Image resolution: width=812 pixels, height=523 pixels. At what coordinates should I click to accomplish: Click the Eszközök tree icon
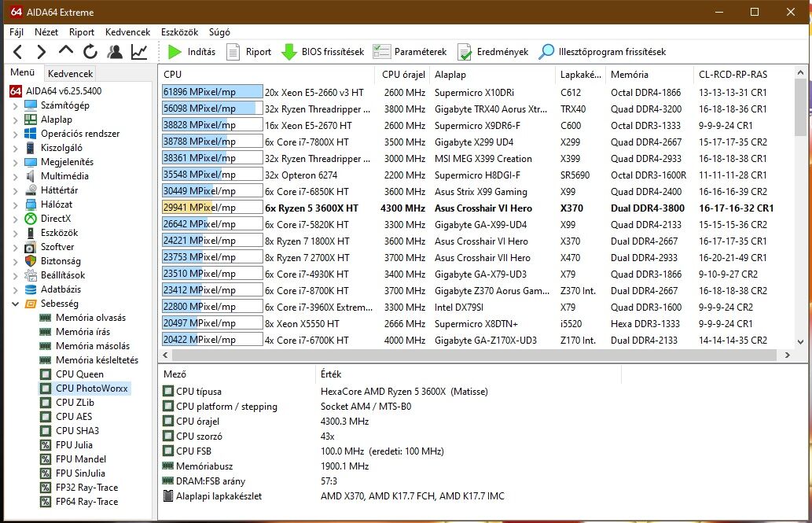click(31, 233)
